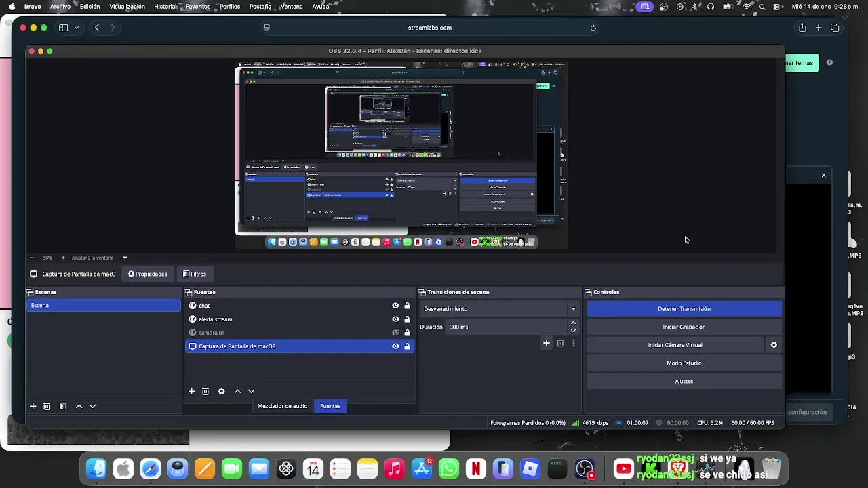Open new tab plus in Brave
Image resolution: width=868 pixels, height=488 pixels.
point(818,28)
